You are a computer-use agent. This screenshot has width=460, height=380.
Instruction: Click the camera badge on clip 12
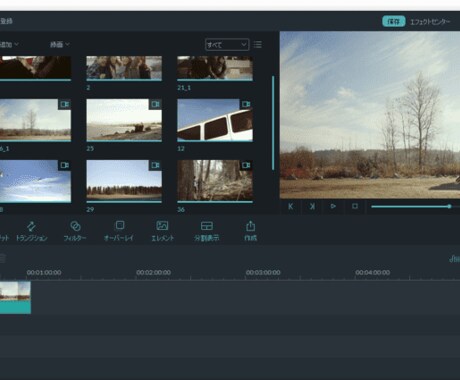246,104
